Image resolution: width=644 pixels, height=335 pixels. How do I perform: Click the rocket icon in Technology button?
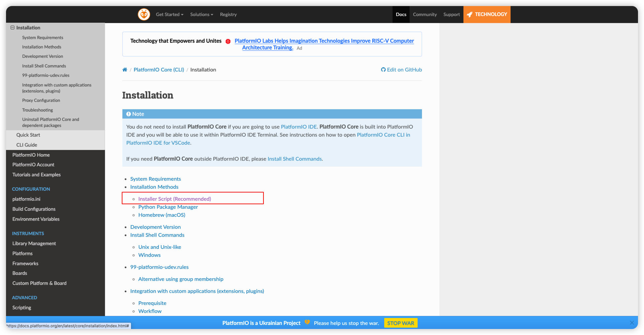470,14
